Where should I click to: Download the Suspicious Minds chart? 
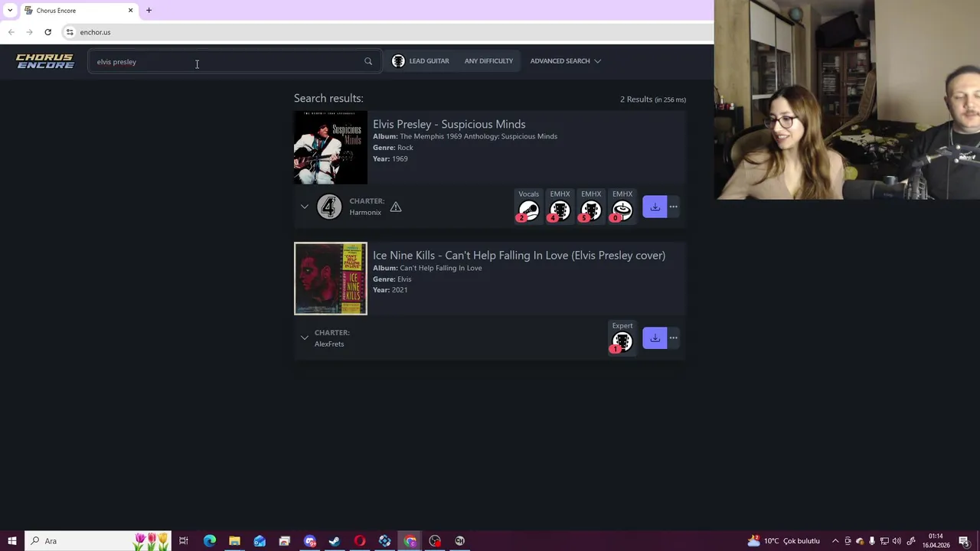pyautogui.click(x=655, y=207)
